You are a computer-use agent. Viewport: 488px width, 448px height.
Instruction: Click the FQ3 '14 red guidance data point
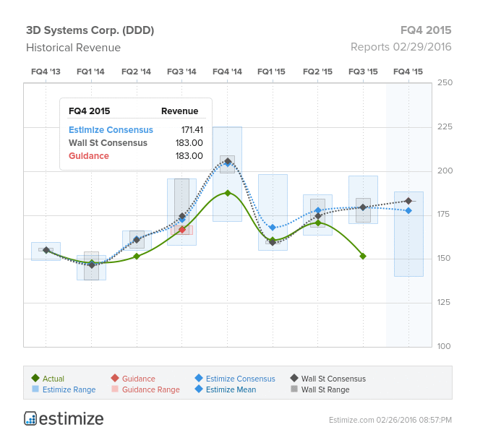click(182, 230)
